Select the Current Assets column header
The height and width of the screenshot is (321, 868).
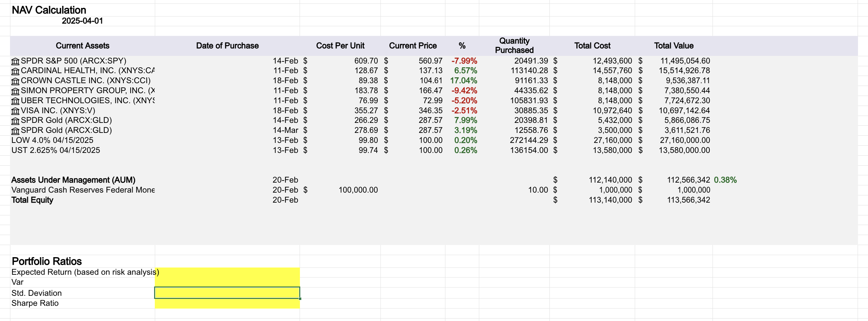(82, 45)
